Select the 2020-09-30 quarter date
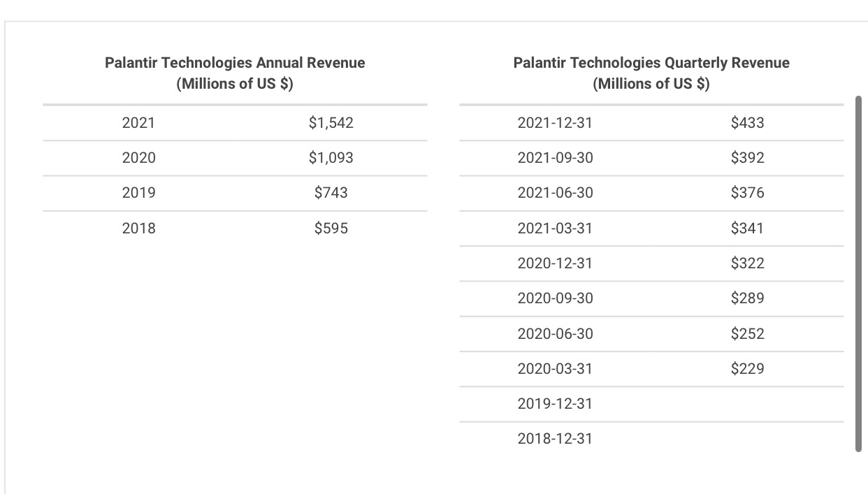Viewport: 868px width, 494px height. click(555, 298)
